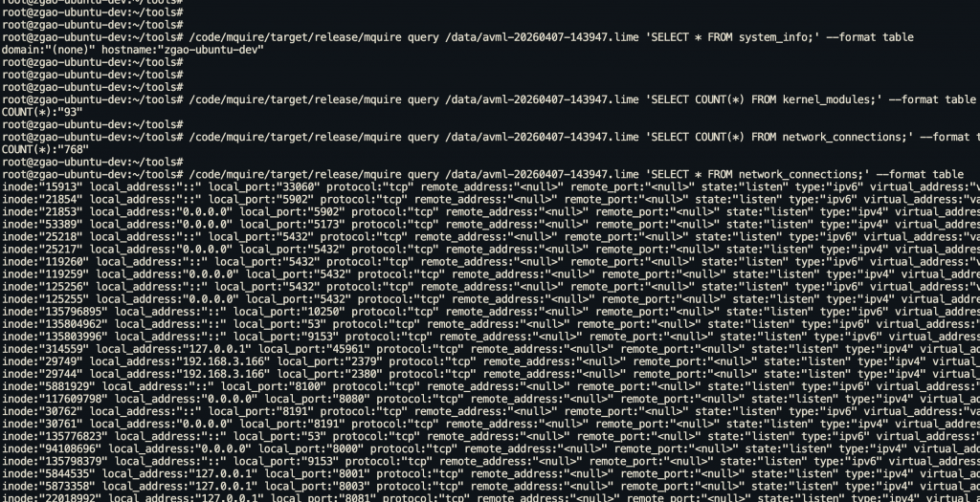
Task: Click the row with inode "94108696"
Action: (490, 449)
